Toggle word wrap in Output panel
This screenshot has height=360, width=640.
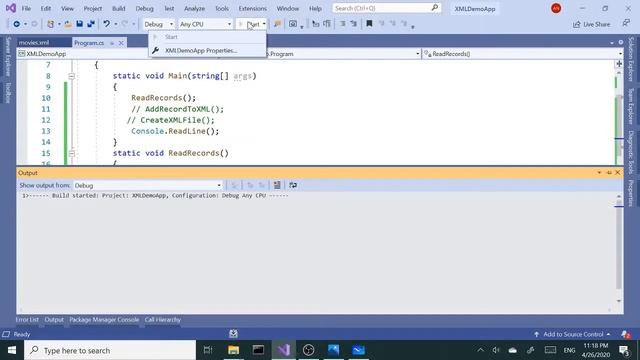pyautogui.click(x=293, y=185)
